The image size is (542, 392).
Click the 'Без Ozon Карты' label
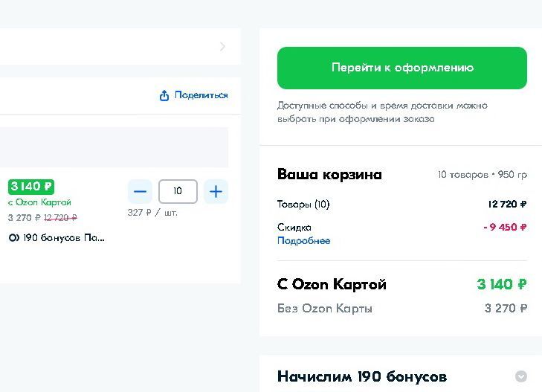point(325,308)
